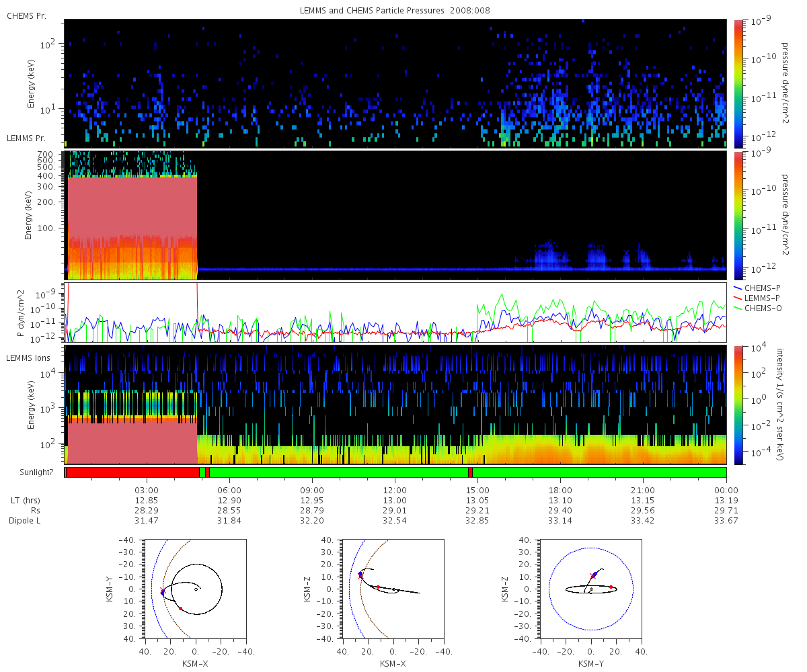Click the LEMMS pressure color bar
Screen dimensions: 807x672
click(x=738, y=215)
